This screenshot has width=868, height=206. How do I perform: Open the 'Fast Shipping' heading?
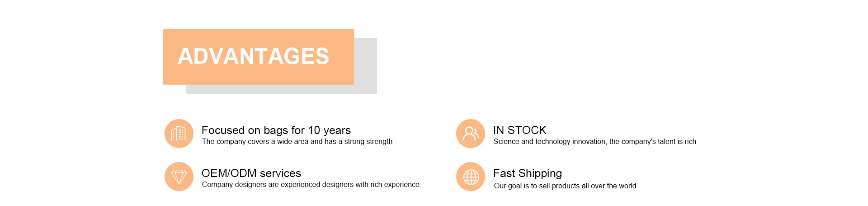point(527,173)
